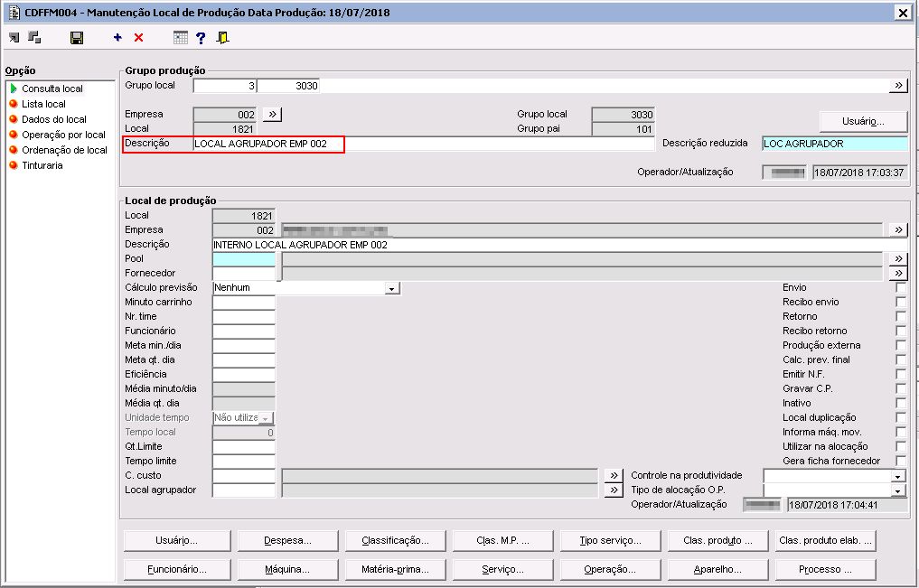919x588 pixels.
Task: Open the C. custo lookup arrows button
Action: (613, 475)
